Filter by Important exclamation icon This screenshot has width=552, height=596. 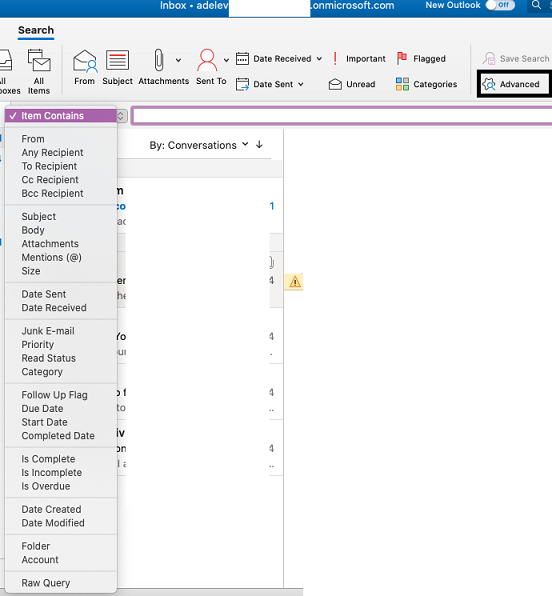(x=335, y=59)
